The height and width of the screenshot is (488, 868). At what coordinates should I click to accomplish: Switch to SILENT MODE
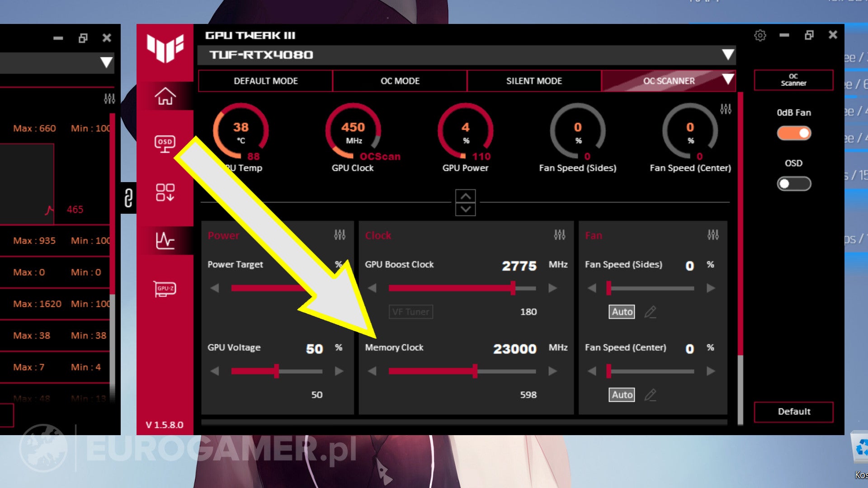(534, 81)
